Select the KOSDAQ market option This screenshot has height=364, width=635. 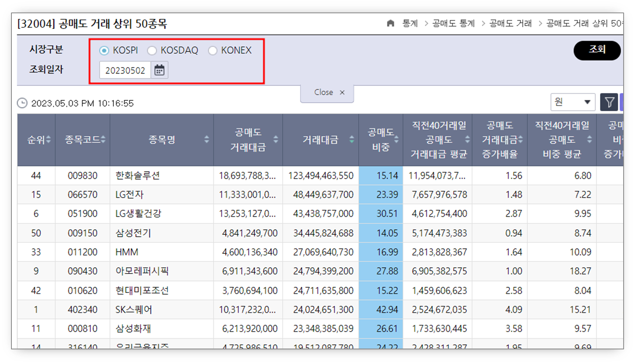point(152,50)
